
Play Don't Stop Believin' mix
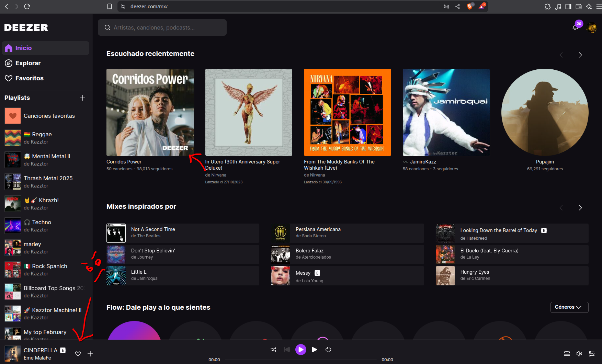coord(183,254)
